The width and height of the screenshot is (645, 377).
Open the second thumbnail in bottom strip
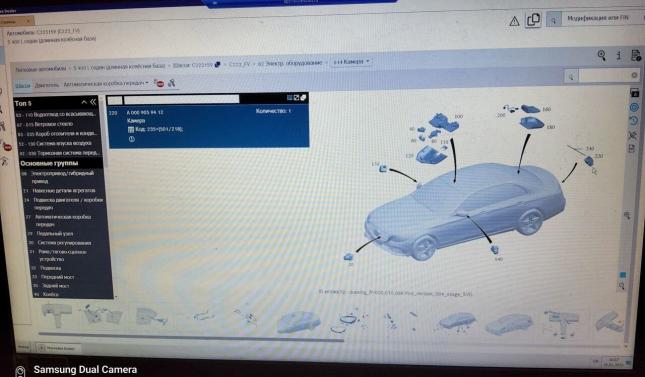[x=101, y=315]
